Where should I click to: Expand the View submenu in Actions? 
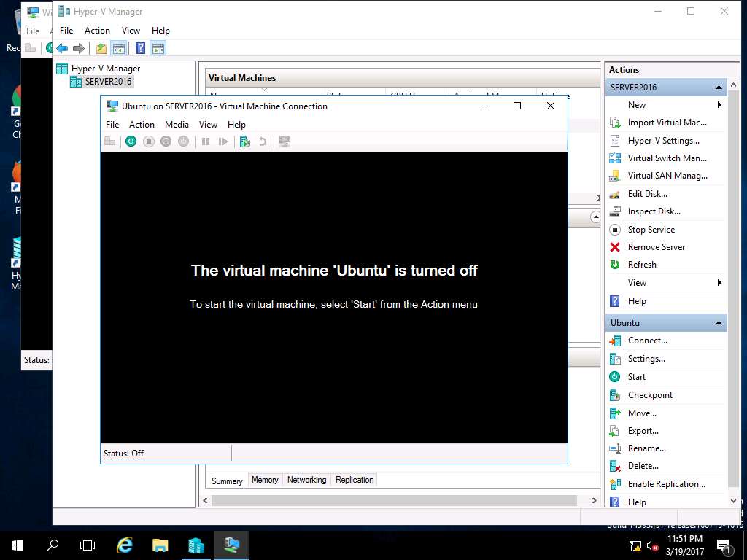719,283
